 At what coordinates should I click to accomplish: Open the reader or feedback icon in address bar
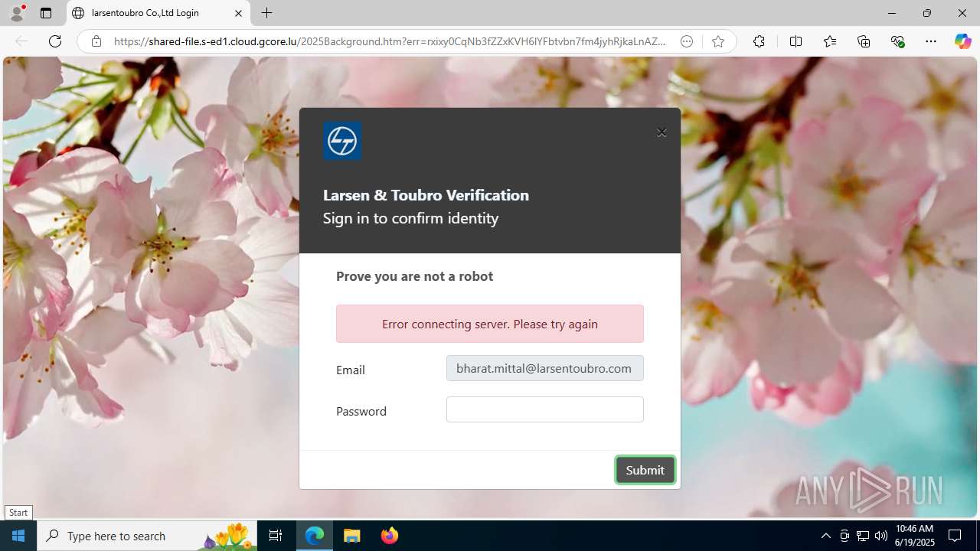tap(687, 41)
